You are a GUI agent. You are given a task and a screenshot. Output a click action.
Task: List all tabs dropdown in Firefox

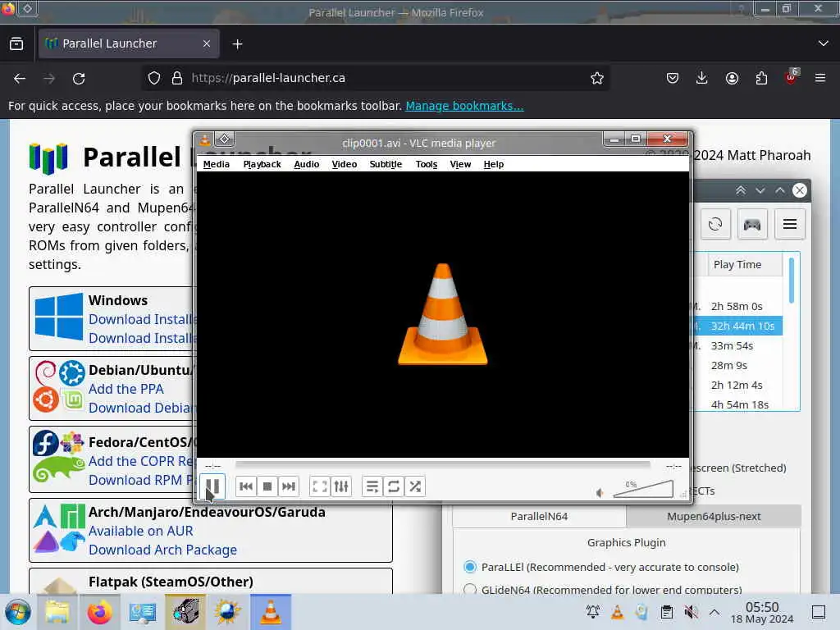point(824,43)
